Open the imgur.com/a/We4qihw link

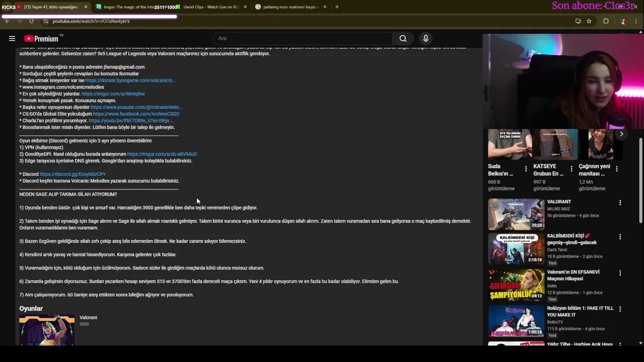tap(113, 94)
